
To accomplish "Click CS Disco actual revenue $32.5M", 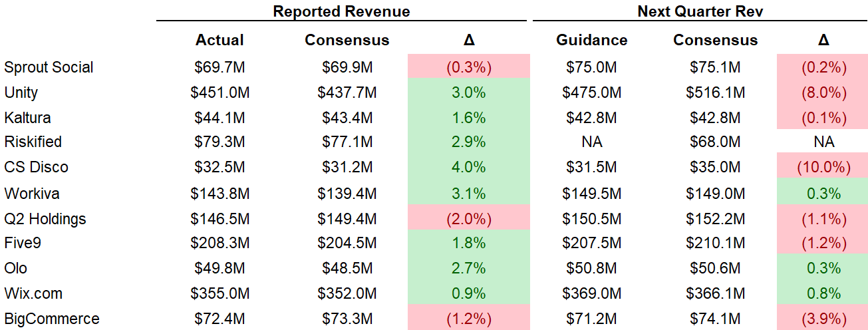I will pos(219,167).
